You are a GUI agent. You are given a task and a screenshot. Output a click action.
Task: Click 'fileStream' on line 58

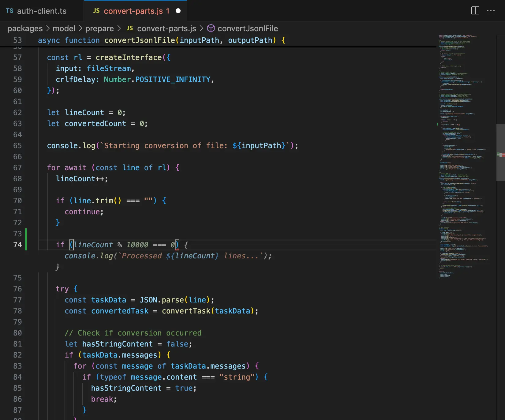pos(109,69)
